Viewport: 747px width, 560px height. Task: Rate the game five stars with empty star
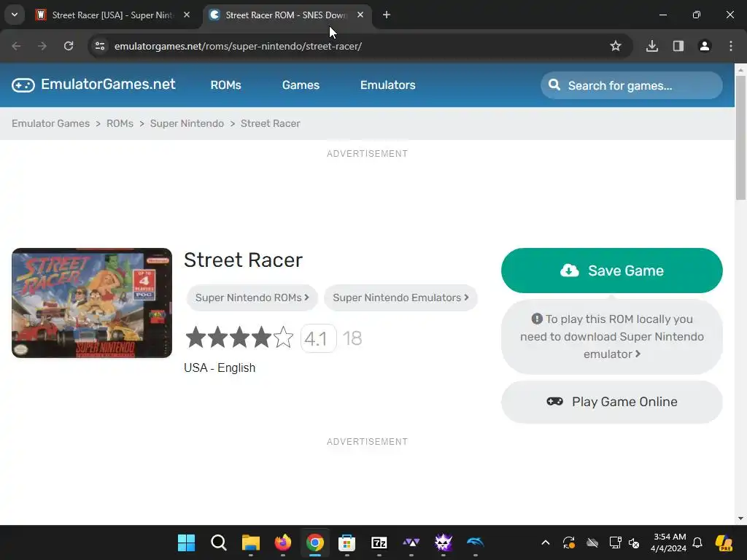tap(284, 337)
